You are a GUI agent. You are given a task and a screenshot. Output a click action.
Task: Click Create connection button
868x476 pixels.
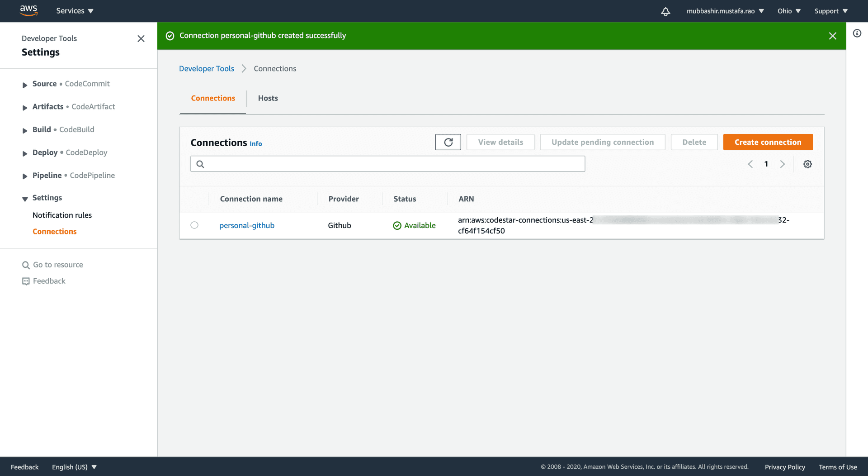[768, 142]
